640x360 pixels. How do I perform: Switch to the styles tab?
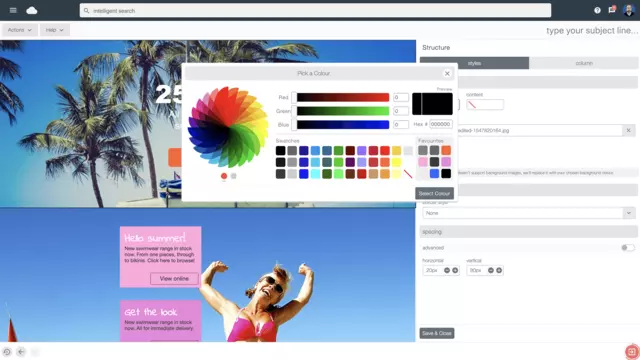click(474, 63)
